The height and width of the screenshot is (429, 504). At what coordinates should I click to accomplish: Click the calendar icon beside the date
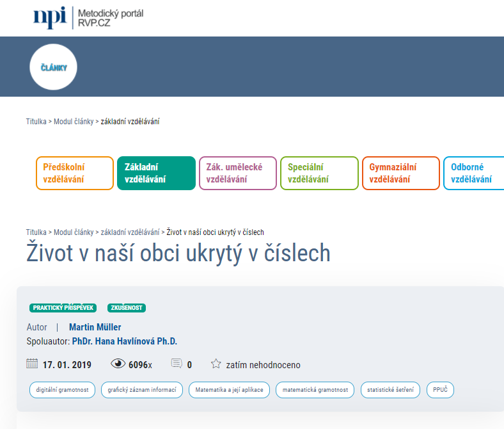tap(32, 364)
